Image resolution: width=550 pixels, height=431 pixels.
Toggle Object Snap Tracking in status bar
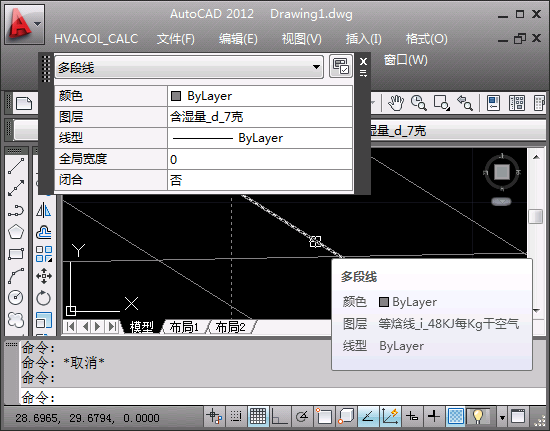368,416
